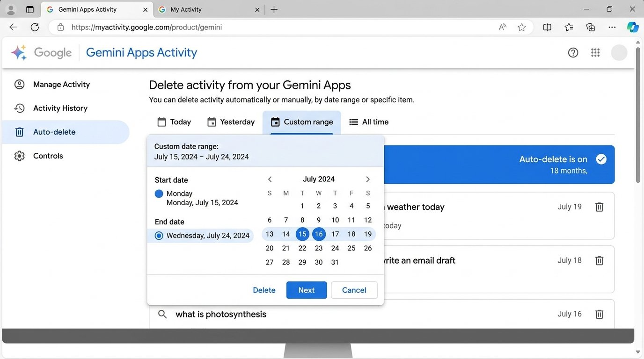This screenshot has height=359, width=644.
Task: Open split screen icon in toolbar
Action: 547,27
